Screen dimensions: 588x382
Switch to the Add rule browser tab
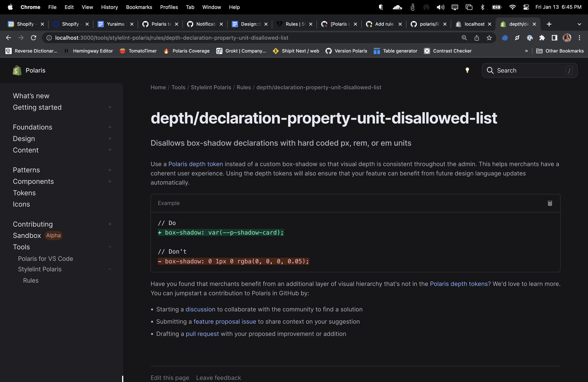tap(384, 24)
